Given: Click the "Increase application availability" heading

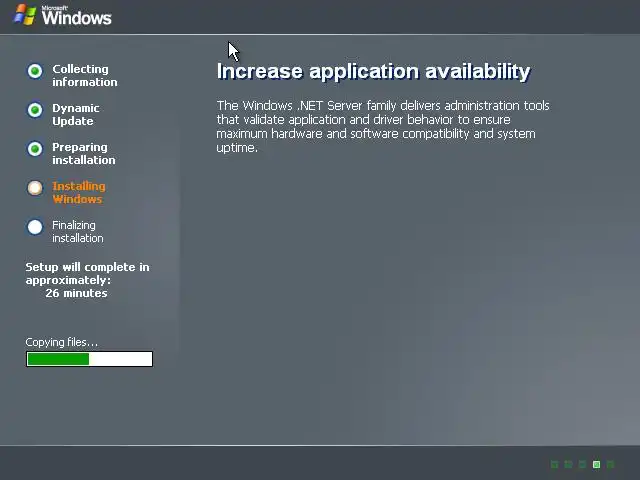Looking at the screenshot, I should [373, 71].
